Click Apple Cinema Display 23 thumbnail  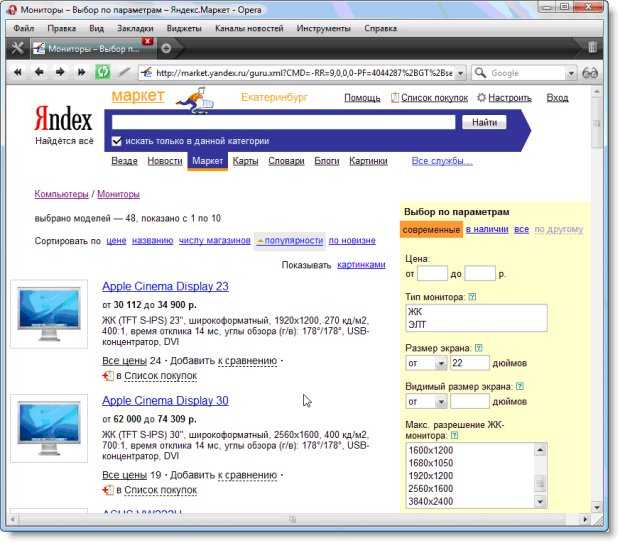pos(49,314)
